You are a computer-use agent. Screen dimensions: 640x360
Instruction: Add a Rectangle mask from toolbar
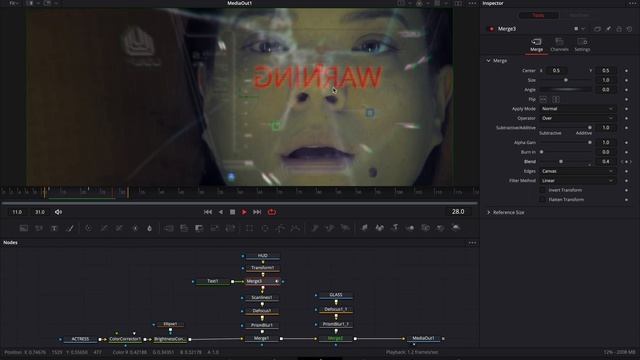pyautogui.click(x=249, y=228)
